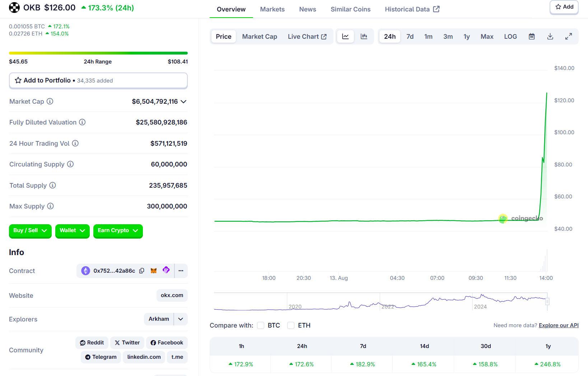Expand the Explorers dropdown arrow
The width and height of the screenshot is (588, 376).
181,319
